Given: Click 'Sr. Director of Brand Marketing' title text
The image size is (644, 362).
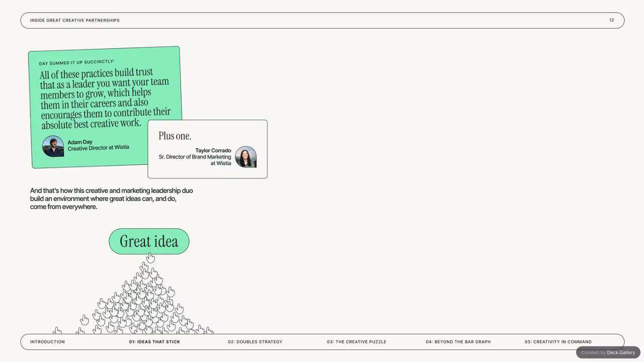Looking at the screenshot, I should 195,157.
